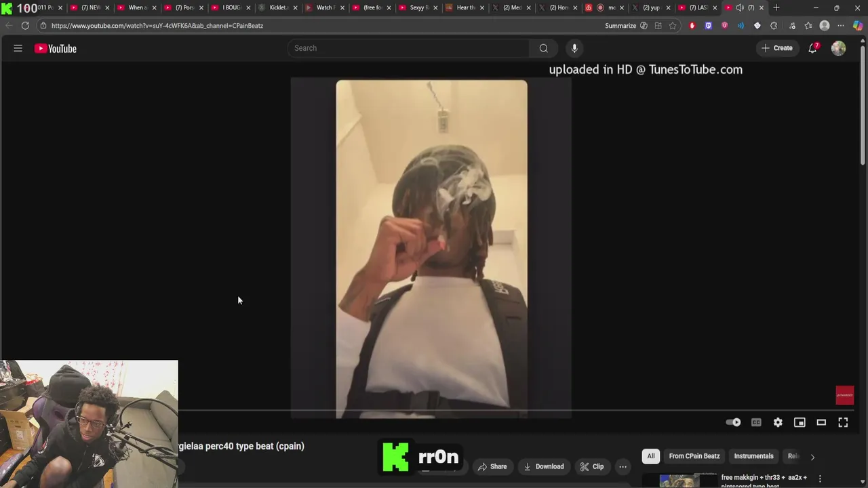868x488 pixels.
Task: Toggle closed captions in the player
Action: pos(756,422)
